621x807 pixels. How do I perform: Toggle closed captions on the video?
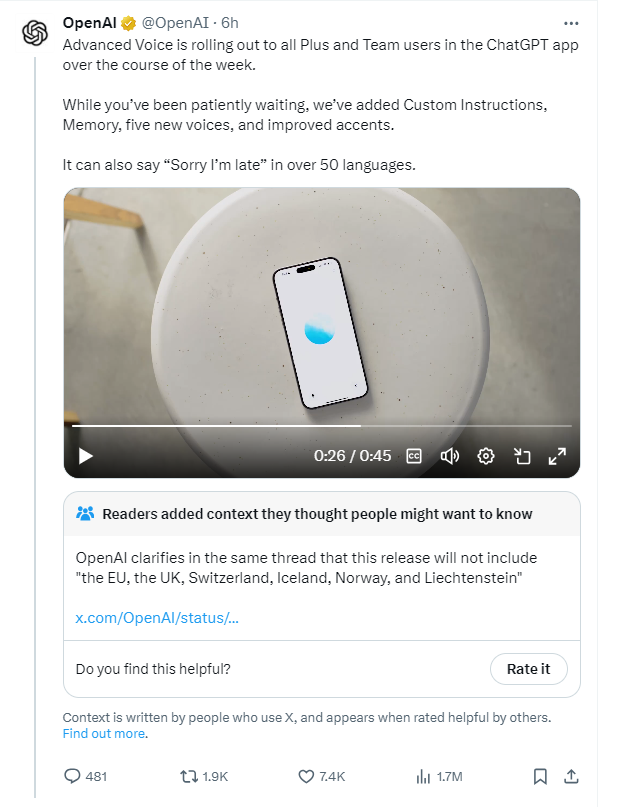tap(414, 456)
